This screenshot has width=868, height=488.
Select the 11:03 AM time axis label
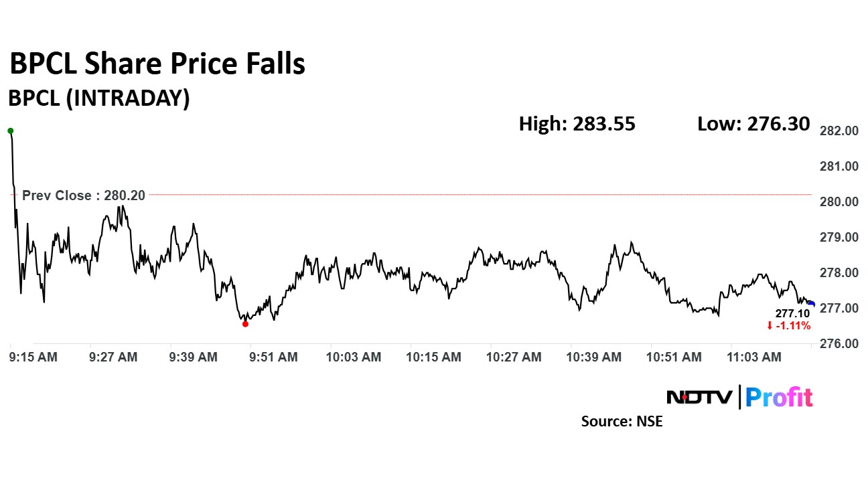pos(754,357)
